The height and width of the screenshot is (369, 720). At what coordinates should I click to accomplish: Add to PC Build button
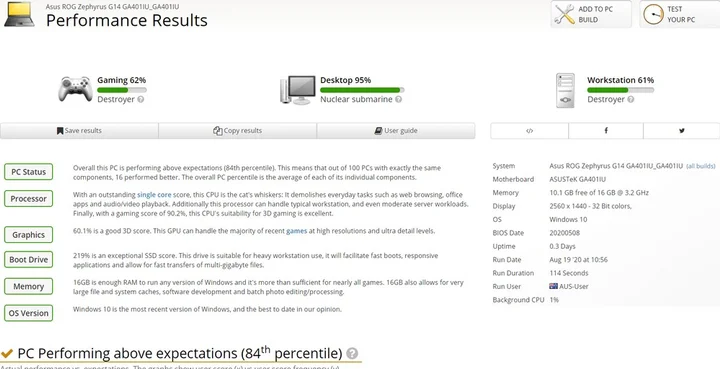(591, 14)
